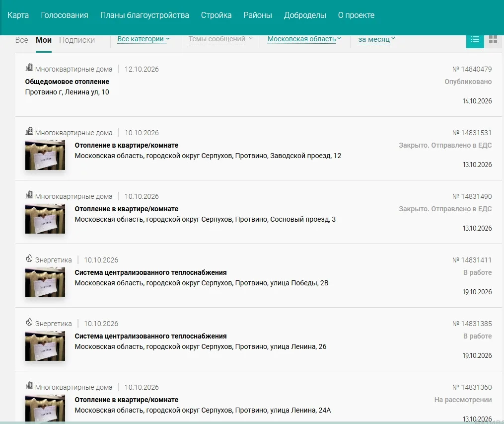Click report number '№ 14831385'
504x424 pixels.
pyautogui.click(x=472, y=324)
